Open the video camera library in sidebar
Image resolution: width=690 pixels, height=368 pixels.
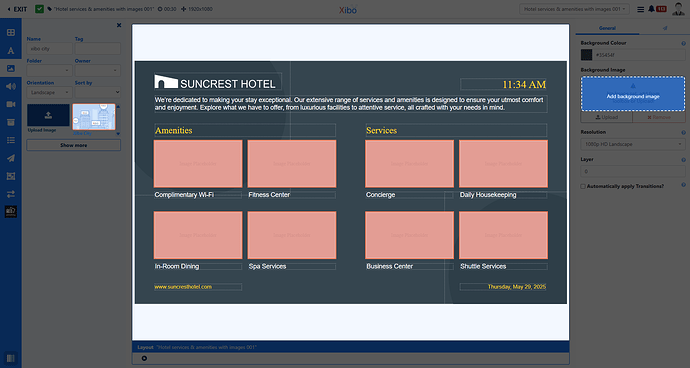click(11, 104)
